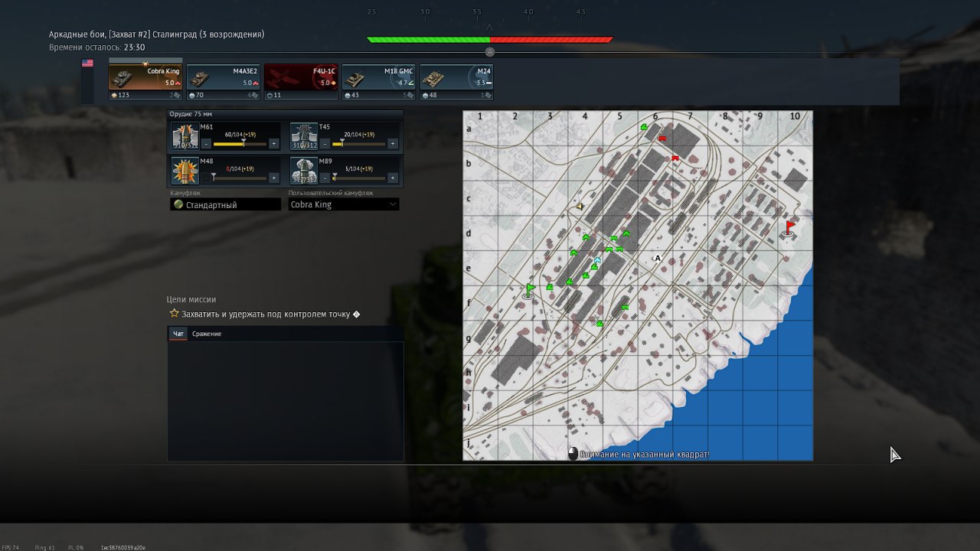Increase M89 shell count with plus
This screenshot has height=551, width=980.
[x=393, y=178]
